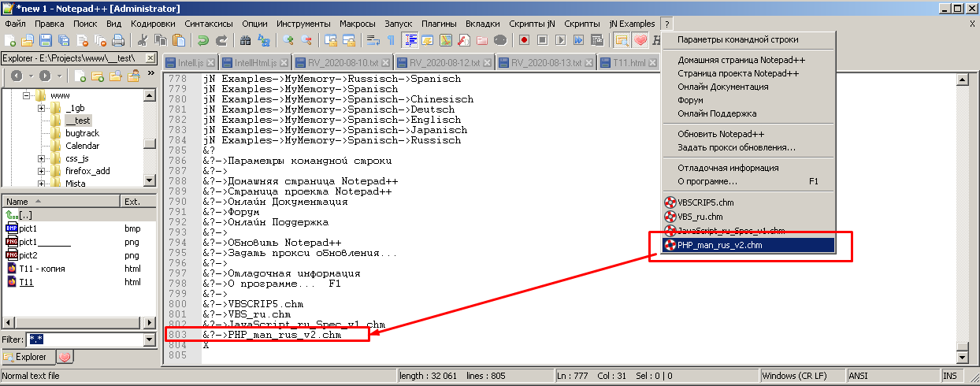Create a new file via toolbar icon
The width and height of the screenshot is (980, 386).
[10, 39]
